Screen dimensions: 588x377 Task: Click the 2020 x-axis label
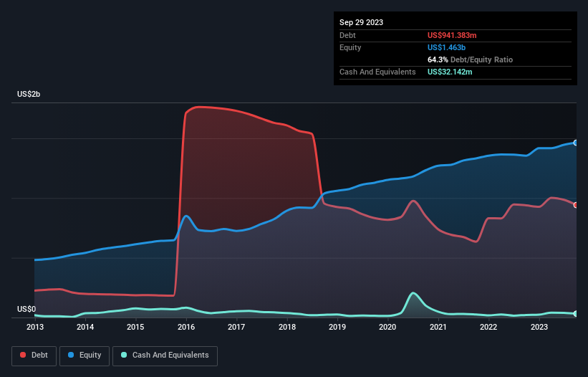pyautogui.click(x=387, y=327)
